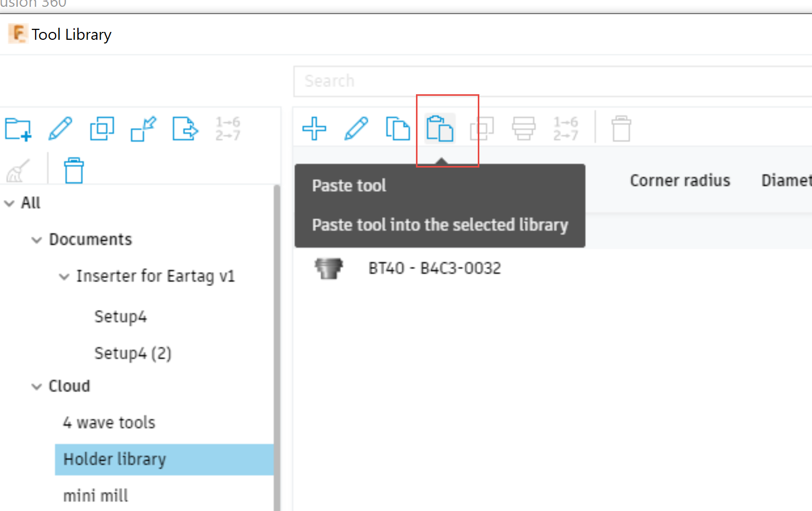Export the Holder library
This screenshot has height=511, width=812.
pyautogui.click(x=185, y=128)
